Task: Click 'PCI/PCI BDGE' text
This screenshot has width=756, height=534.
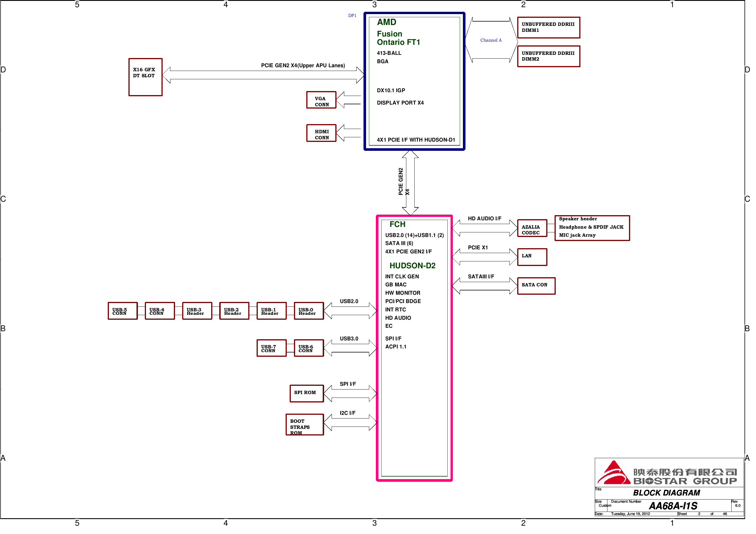Action: 403,301
